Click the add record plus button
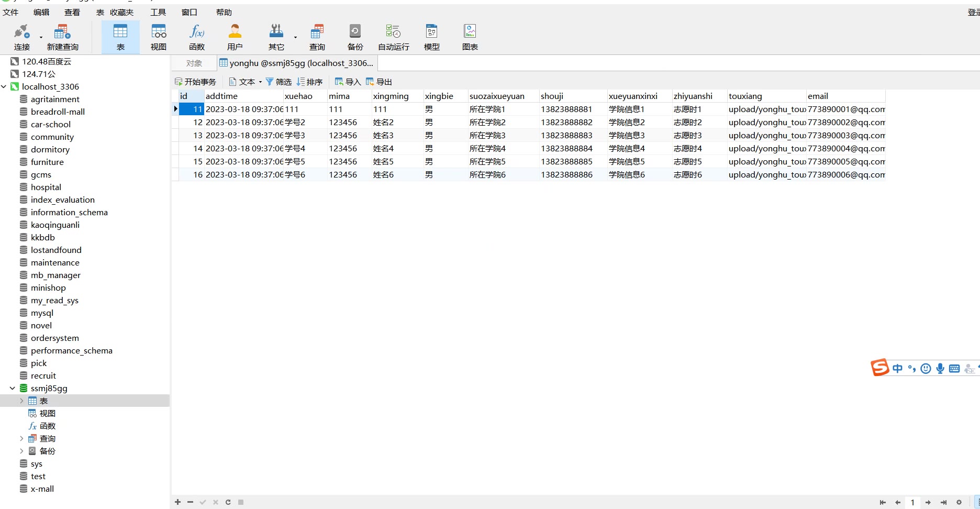This screenshot has width=980, height=509. (178, 502)
